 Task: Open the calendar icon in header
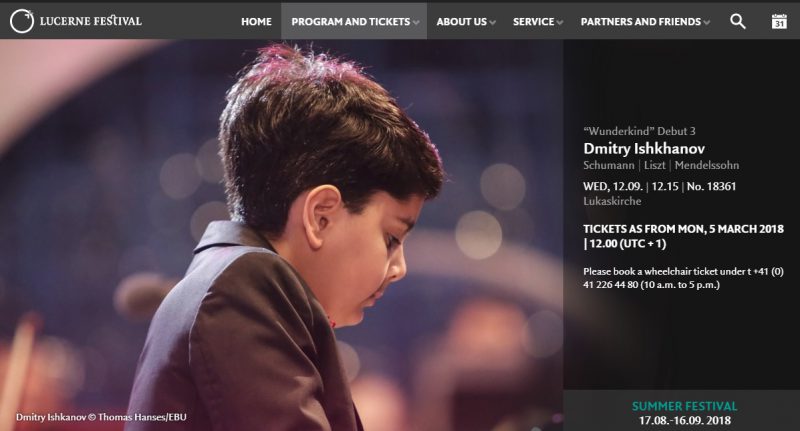tap(779, 21)
